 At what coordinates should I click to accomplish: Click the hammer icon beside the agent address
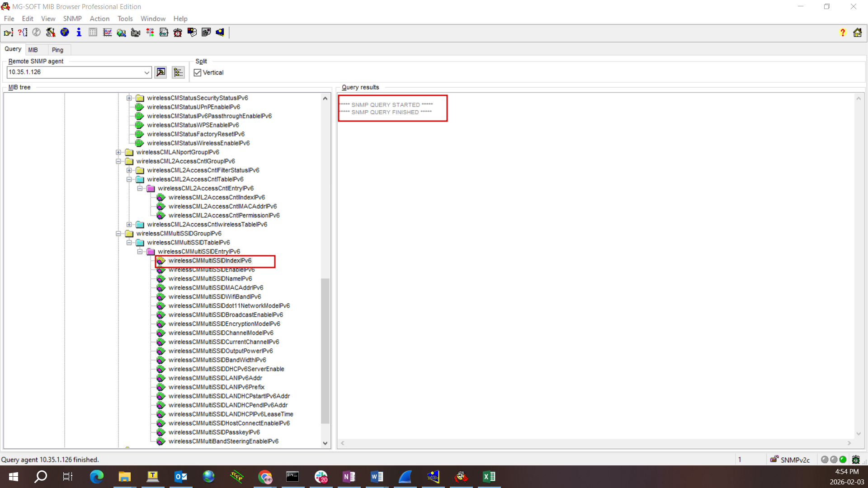[x=160, y=72]
